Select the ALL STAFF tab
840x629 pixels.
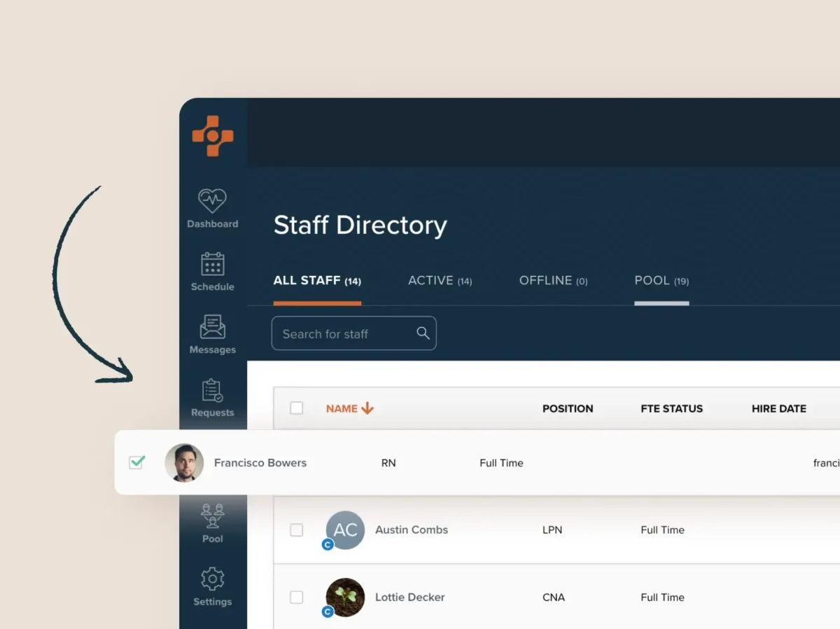click(x=317, y=281)
